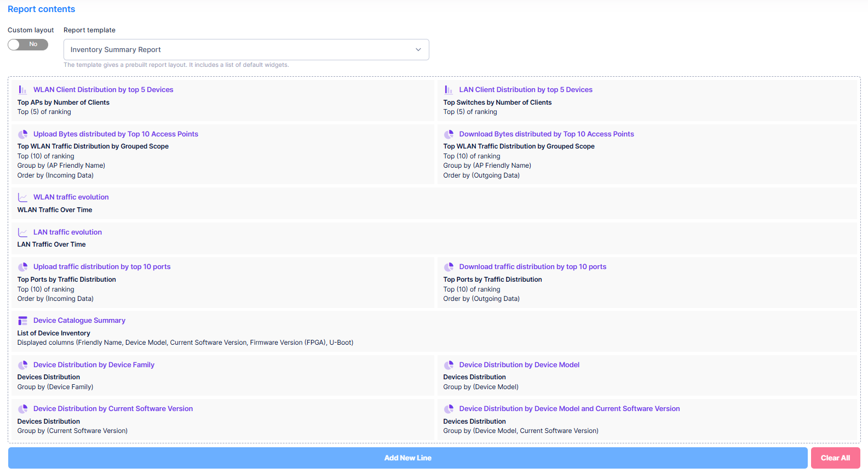Click the LAN traffic evolution line chart icon
868x473 pixels.
tap(22, 232)
